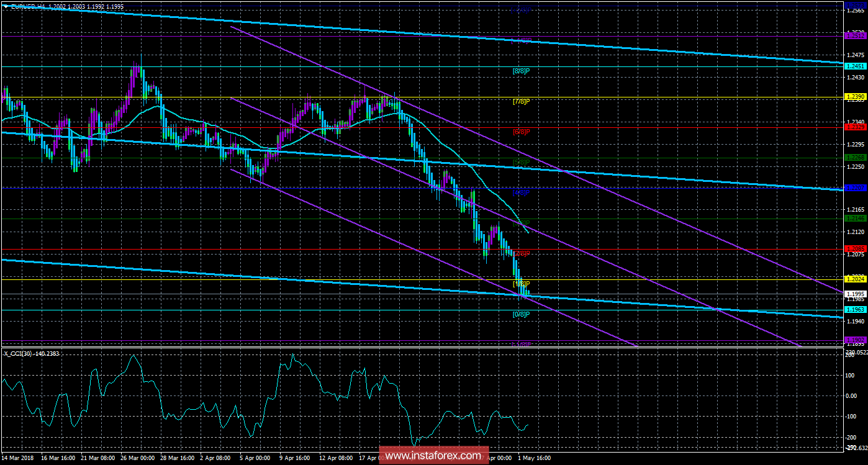Select the 1.2146 green price tag

(856, 219)
